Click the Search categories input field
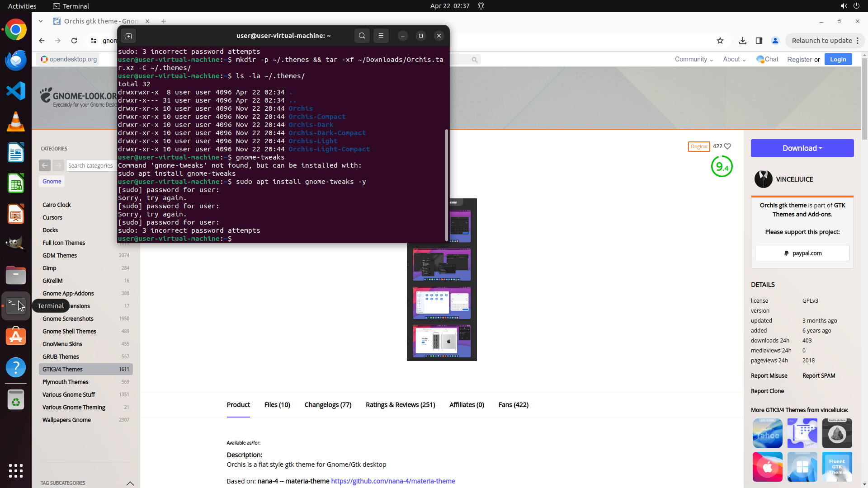The image size is (868, 488). [x=90, y=165]
